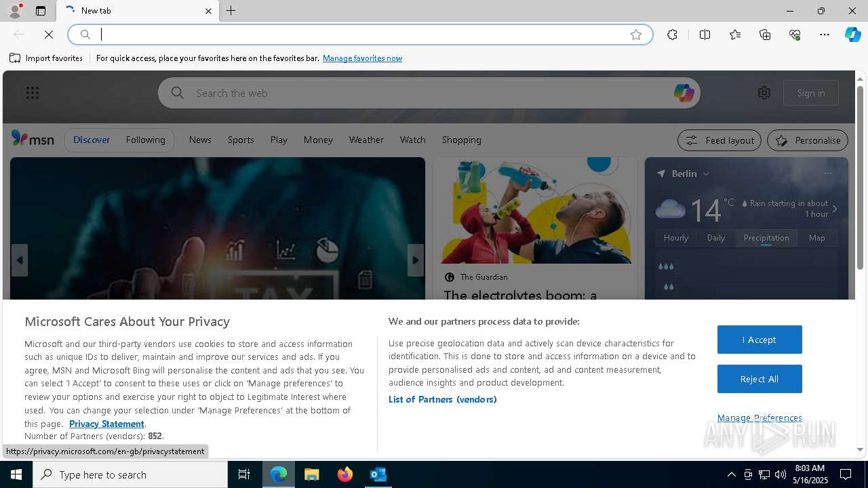Open Split screen icon
868x488 pixels.
705,35
